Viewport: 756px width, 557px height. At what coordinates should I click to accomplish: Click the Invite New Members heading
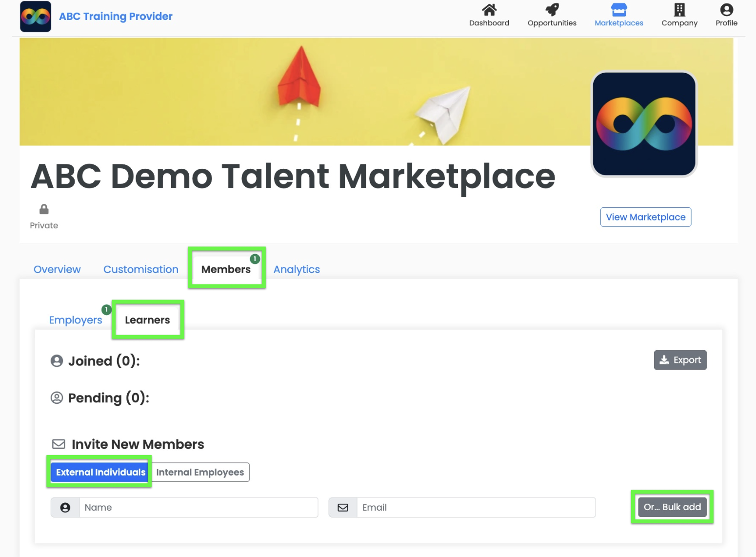(138, 444)
